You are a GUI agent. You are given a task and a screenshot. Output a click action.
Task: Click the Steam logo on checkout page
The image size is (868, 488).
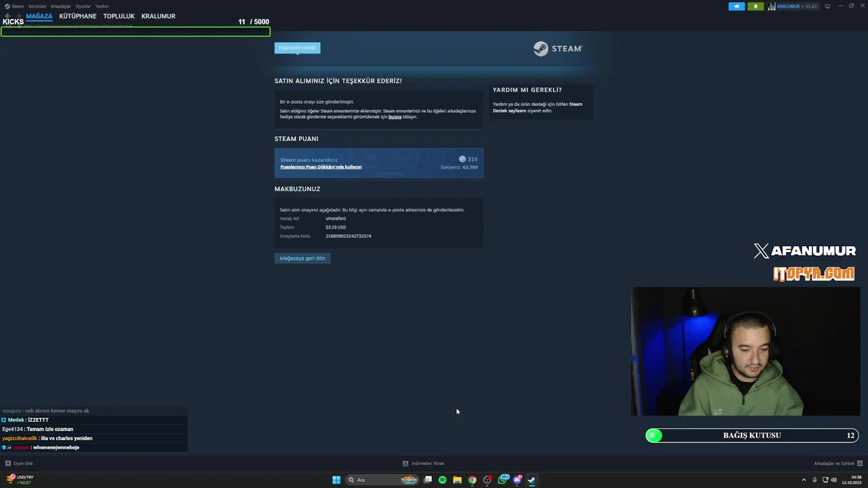557,49
